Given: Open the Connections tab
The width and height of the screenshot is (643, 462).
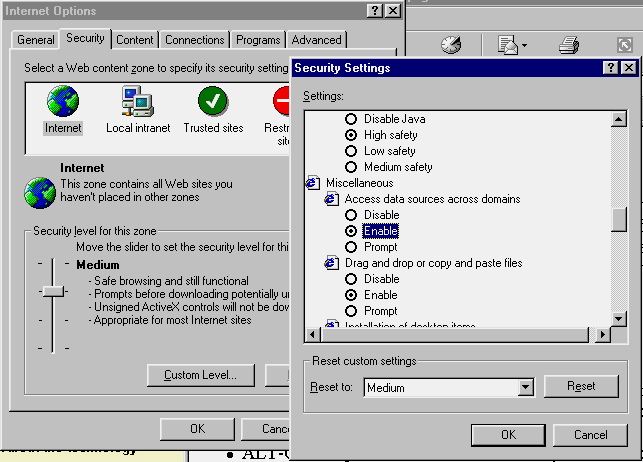Looking at the screenshot, I should (x=195, y=40).
